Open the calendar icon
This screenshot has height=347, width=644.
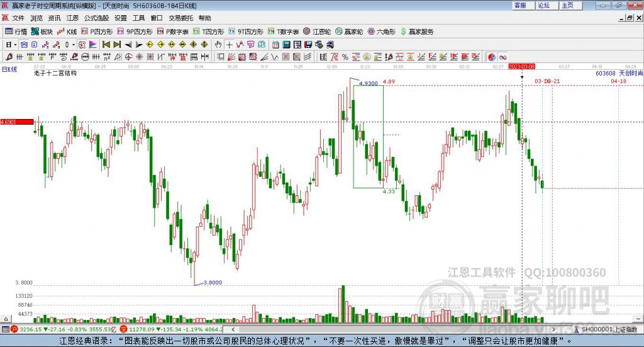click(x=275, y=45)
